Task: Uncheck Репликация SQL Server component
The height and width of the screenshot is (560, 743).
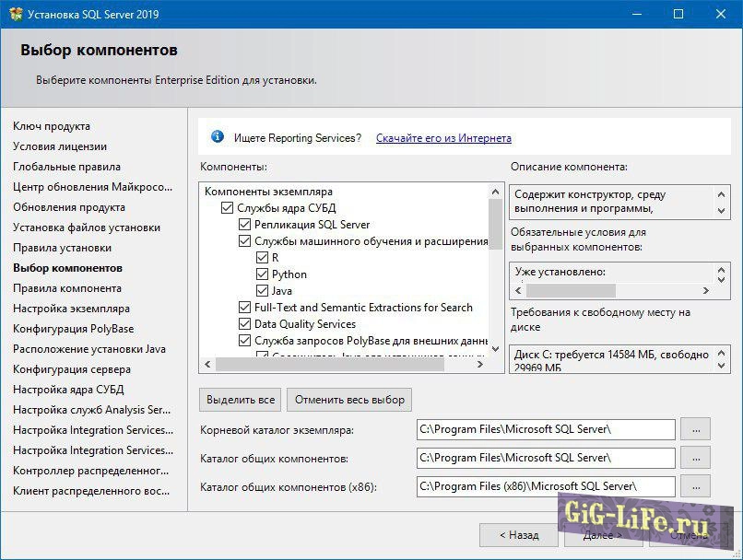Action: [x=244, y=225]
